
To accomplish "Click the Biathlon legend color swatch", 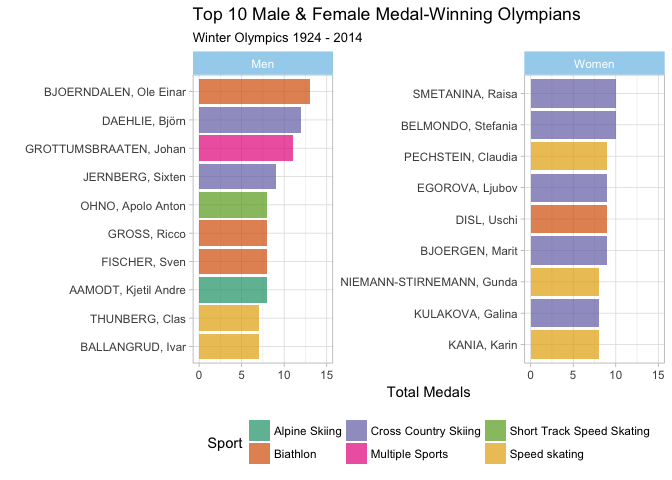I will point(259,453).
